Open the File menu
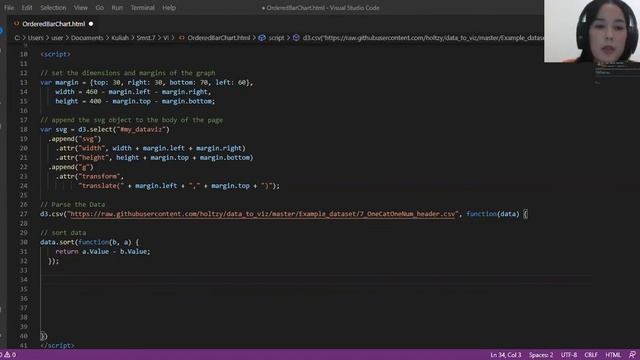Viewport: 640px width, 360px height. [x=9, y=8]
